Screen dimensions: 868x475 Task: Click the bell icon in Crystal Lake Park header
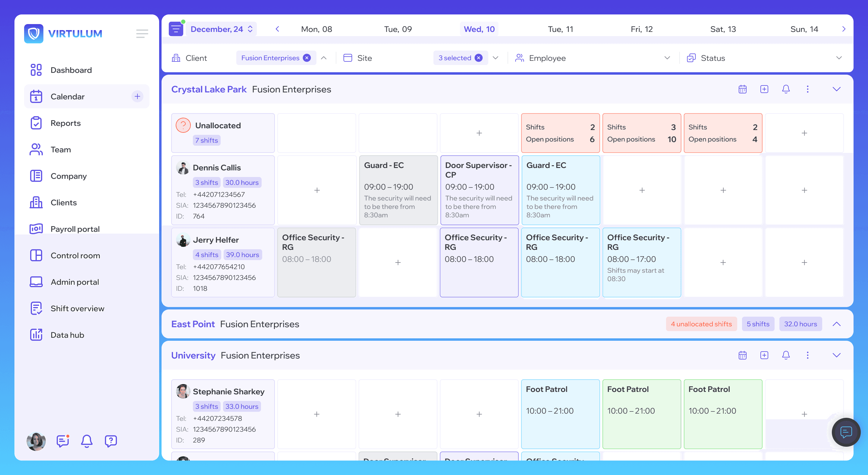pyautogui.click(x=786, y=89)
